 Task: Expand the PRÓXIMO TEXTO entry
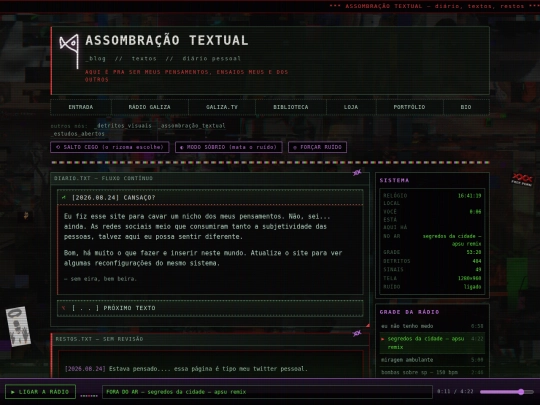coord(210,308)
